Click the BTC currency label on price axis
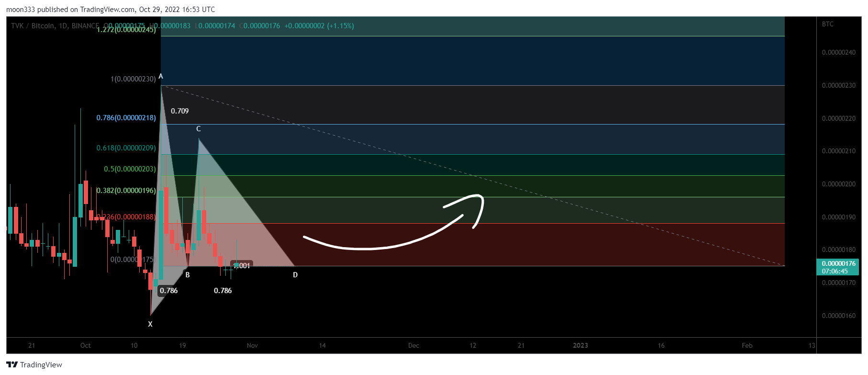Viewport: 868px width, 375px height. [827, 24]
